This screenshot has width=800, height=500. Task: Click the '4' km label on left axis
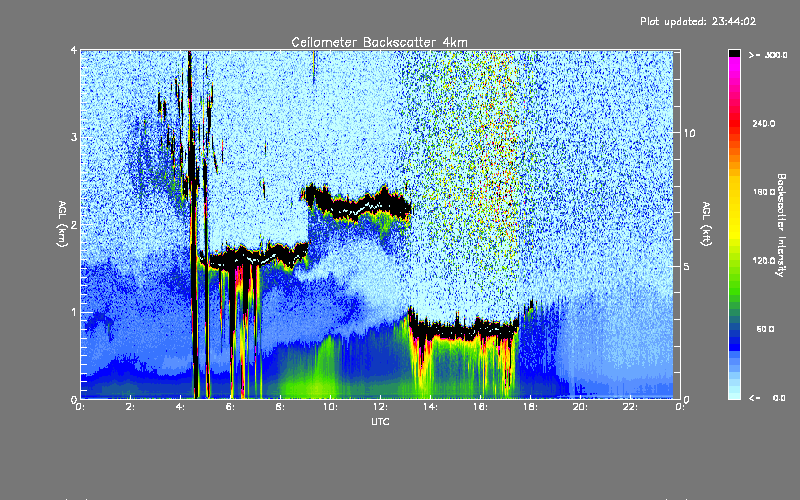[x=74, y=51]
